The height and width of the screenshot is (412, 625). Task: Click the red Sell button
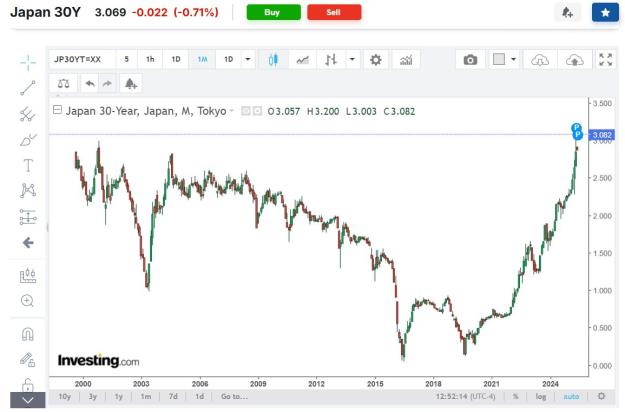coord(334,12)
